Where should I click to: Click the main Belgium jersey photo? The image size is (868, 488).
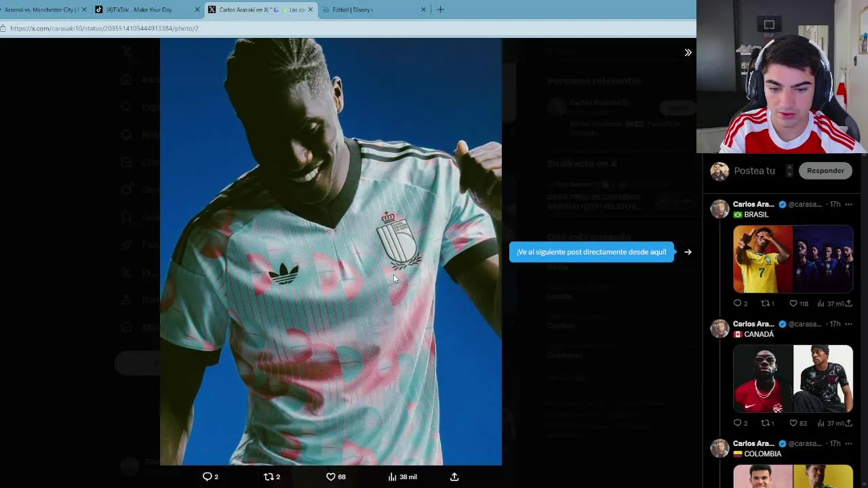point(331,251)
